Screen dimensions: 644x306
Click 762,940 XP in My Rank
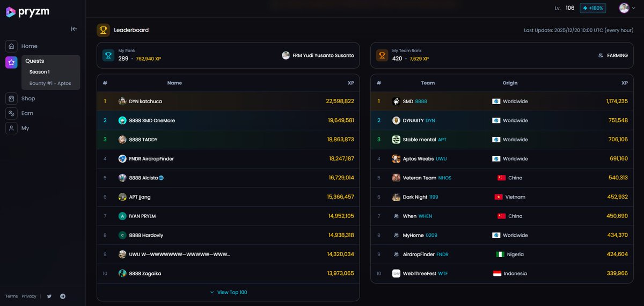149,59
